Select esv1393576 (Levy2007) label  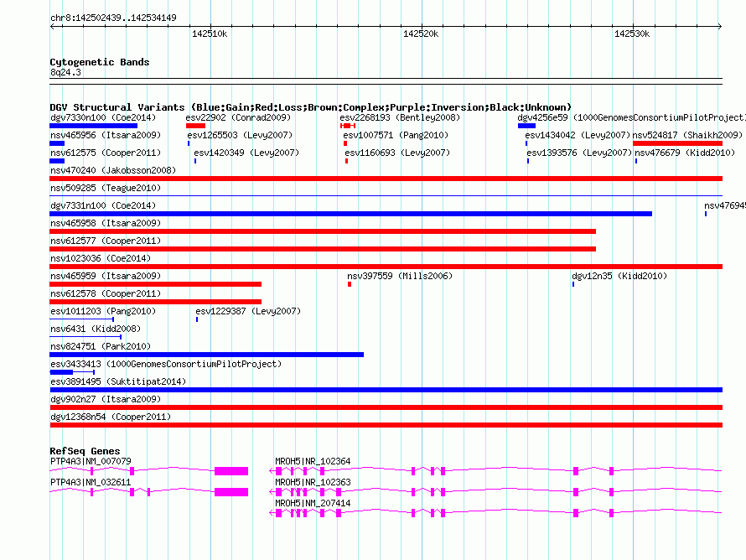click(579, 153)
